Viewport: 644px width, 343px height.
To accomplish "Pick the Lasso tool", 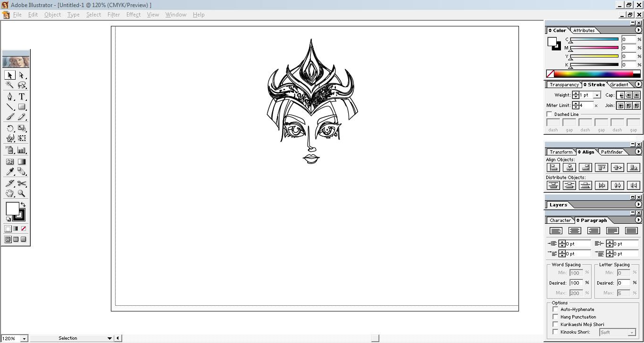I will coord(22,85).
